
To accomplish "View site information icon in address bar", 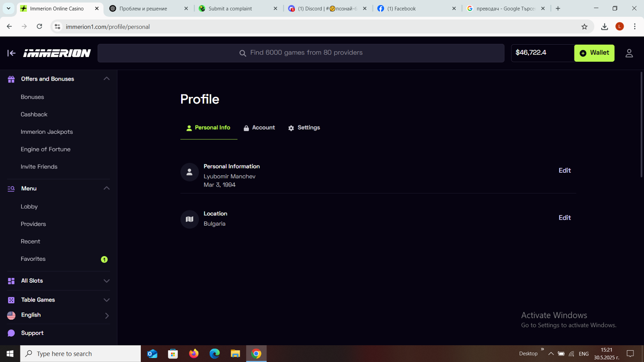I will coord(57,27).
